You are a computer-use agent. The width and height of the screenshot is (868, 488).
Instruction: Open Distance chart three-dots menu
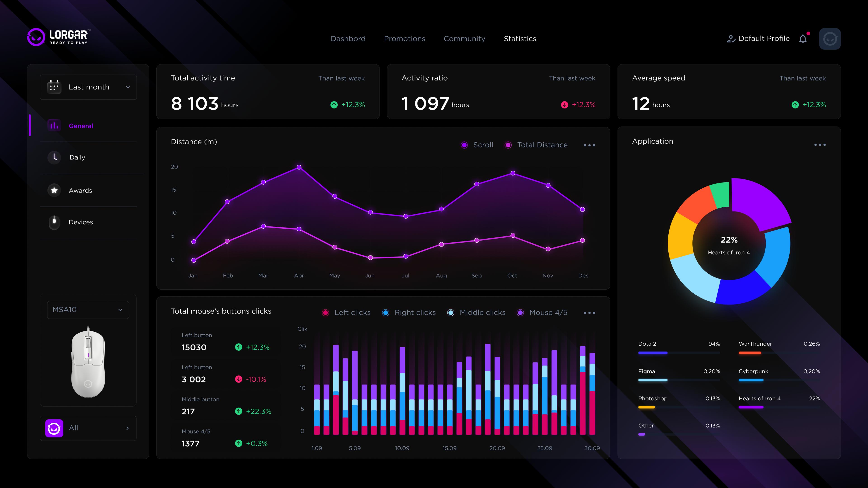pos(589,145)
